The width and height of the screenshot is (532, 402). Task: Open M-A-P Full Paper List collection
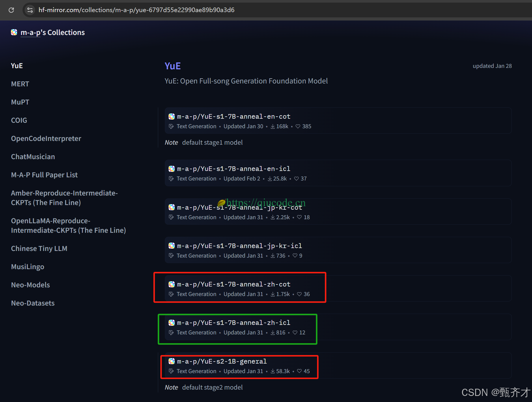pyautogui.click(x=44, y=175)
